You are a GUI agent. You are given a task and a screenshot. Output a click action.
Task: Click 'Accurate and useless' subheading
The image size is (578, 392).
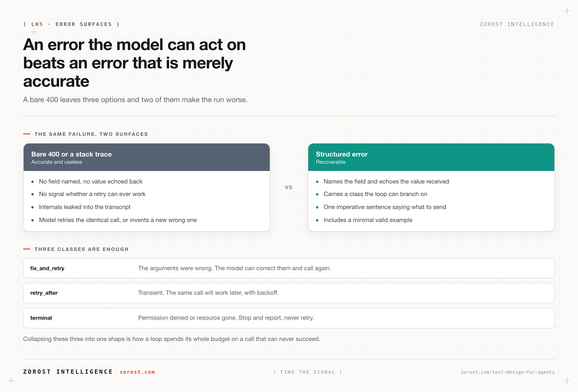(57, 162)
